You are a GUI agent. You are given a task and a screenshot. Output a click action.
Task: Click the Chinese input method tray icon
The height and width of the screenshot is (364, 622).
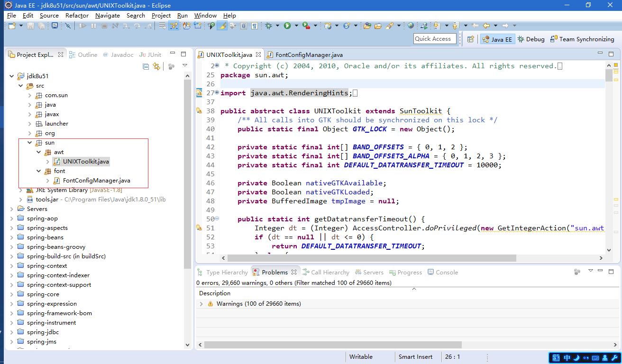(567, 358)
